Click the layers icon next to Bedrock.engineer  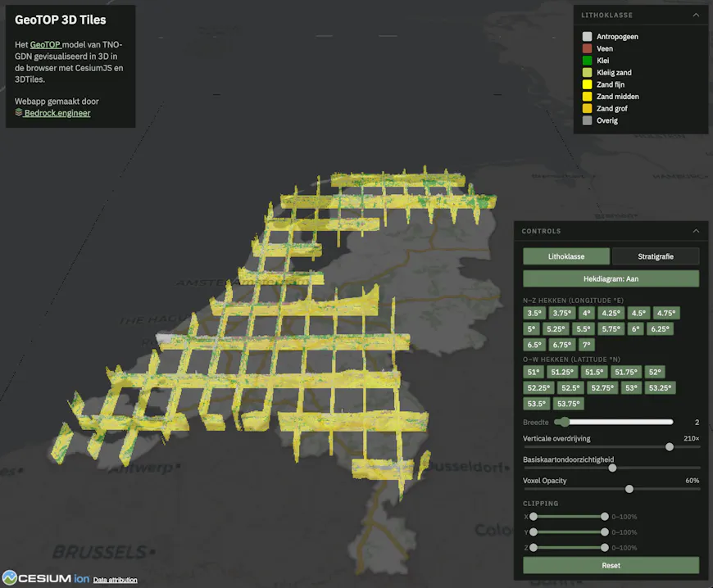(x=18, y=112)
